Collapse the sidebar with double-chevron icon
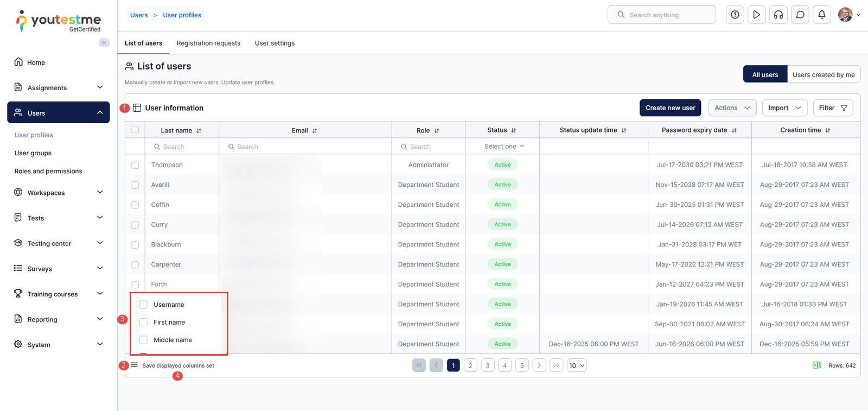 point(104,42)
